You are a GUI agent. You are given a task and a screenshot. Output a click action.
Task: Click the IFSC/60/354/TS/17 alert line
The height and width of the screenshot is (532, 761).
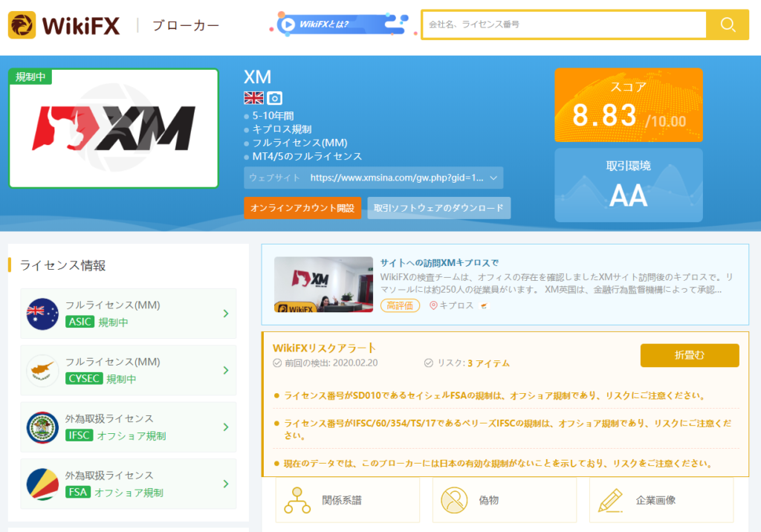(508, 429)
